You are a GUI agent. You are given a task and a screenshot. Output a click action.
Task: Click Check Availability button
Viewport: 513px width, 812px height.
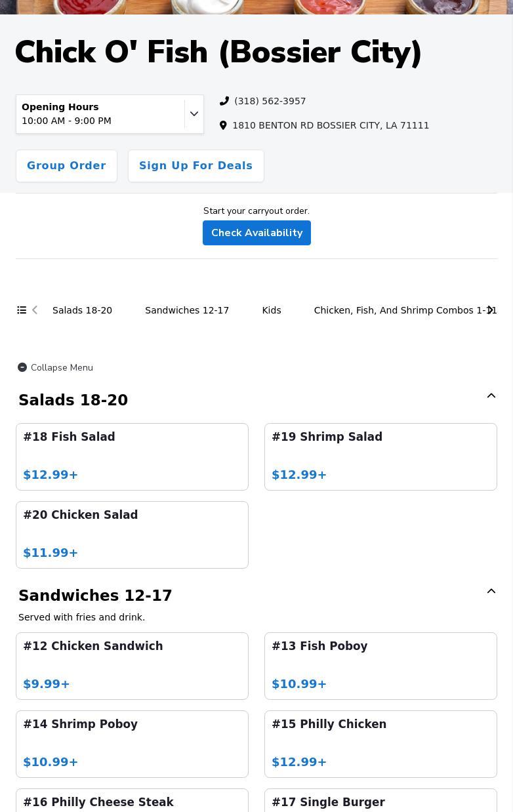(256, 233)
